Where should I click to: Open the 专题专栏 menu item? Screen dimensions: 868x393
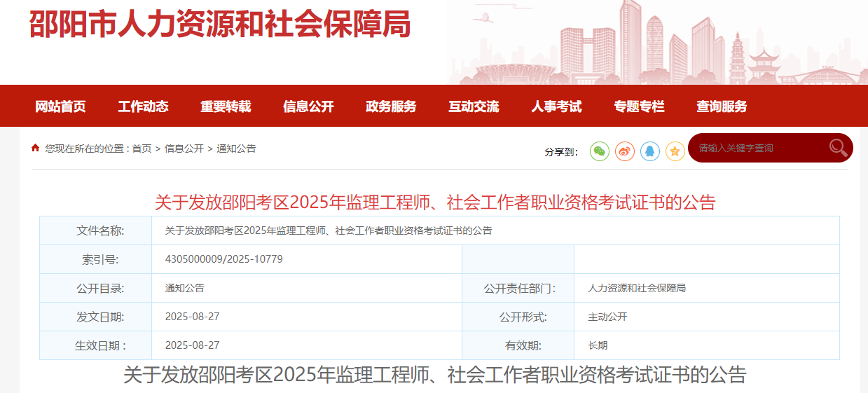point(639,106)
